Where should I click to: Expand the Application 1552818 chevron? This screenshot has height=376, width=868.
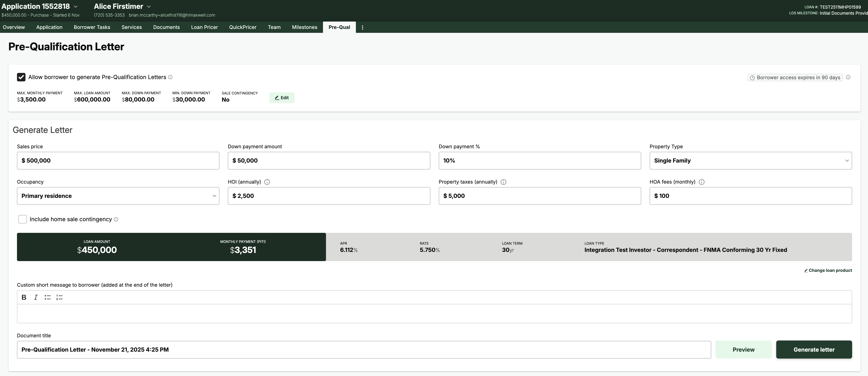coord(76,7)
